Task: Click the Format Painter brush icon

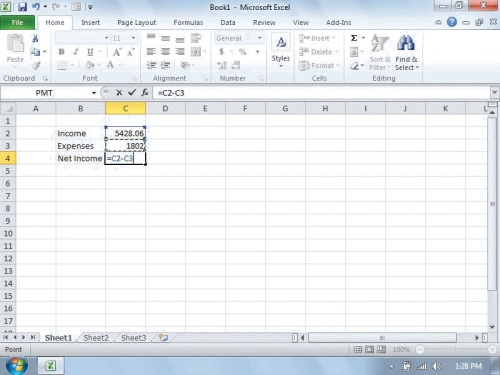Action: [x=36, y=65]
